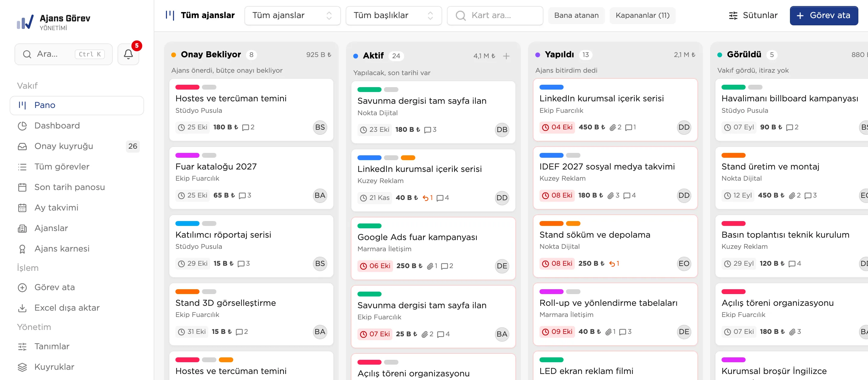Open Onay kuyruğu in sidebar
This screenshot has width=868, height=380.
(77, 146)
